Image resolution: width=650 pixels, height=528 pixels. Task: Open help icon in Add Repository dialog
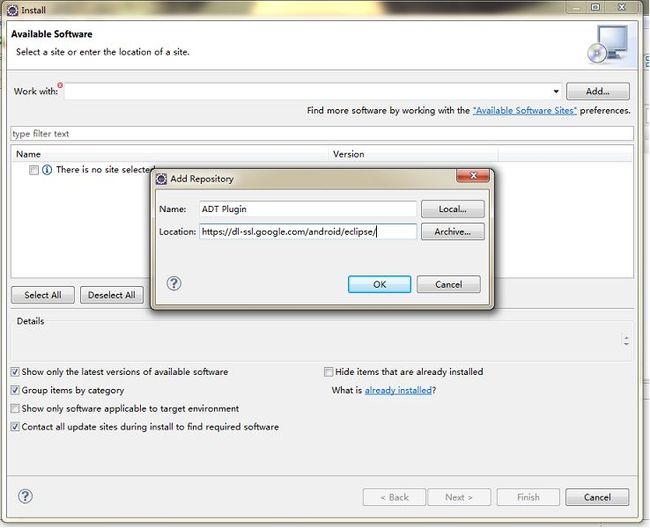click(x=174, y=283)
